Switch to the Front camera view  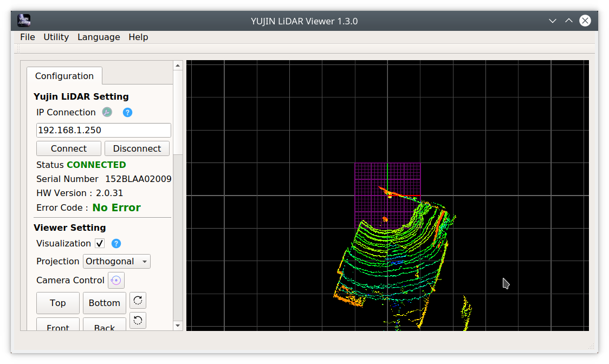pos(58,325)
